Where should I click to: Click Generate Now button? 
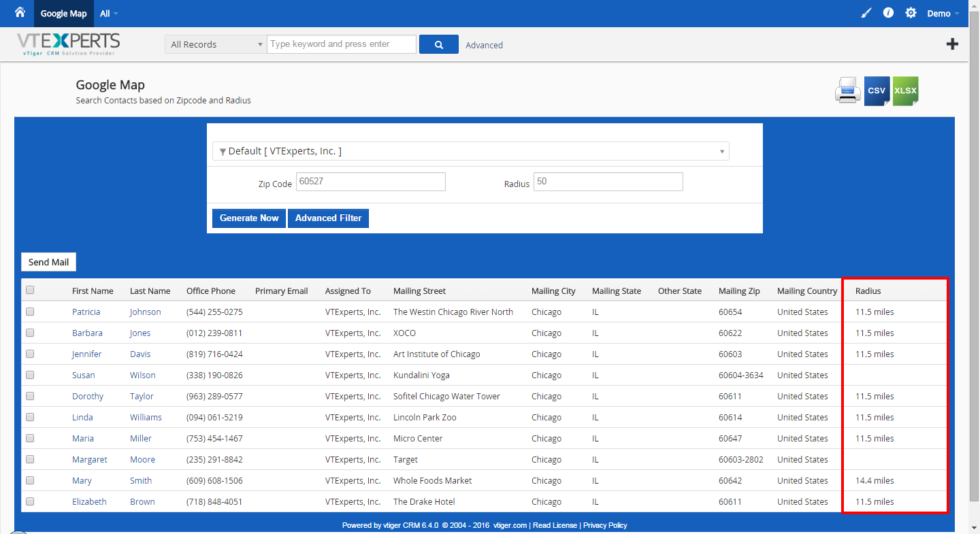pos(249,218)
